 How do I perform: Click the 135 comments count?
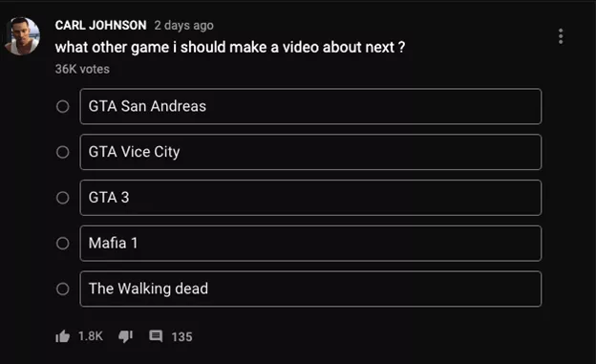(x=181, y=336)
